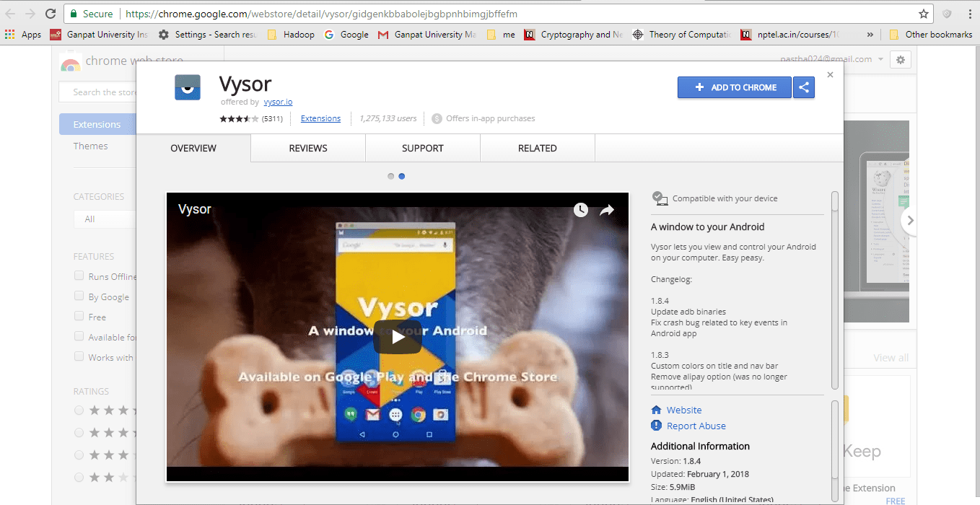This screenshot has height=505, width=980.
Task: Open Other bookmarks folder
Action: [x=931, y=35]
